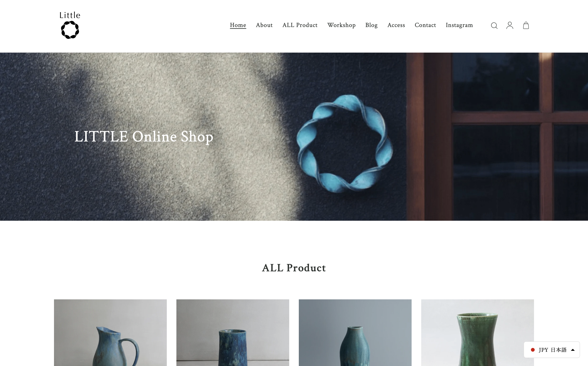View the green flared vase product

(477, 333)
